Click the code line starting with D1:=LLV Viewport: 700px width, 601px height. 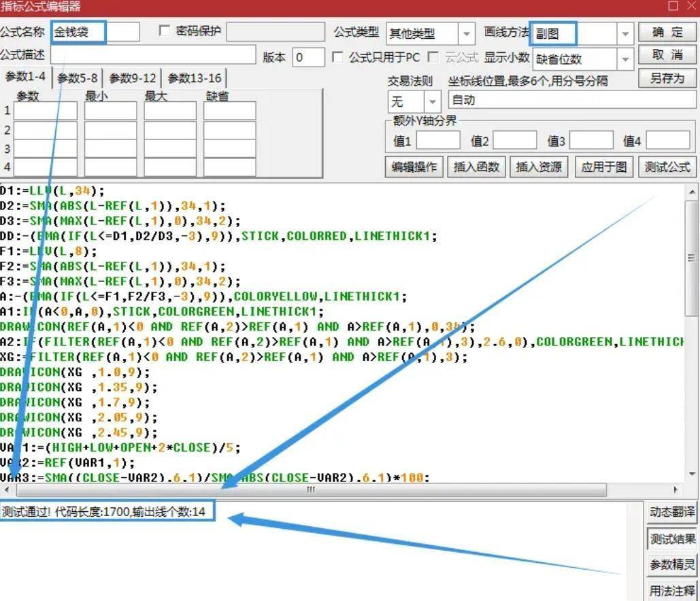(52, 191)
